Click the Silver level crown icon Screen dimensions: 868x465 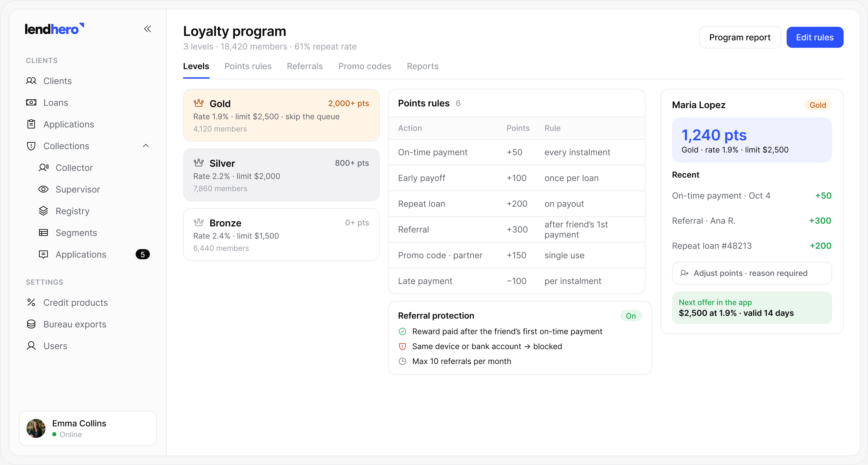[x=199, y=163]
